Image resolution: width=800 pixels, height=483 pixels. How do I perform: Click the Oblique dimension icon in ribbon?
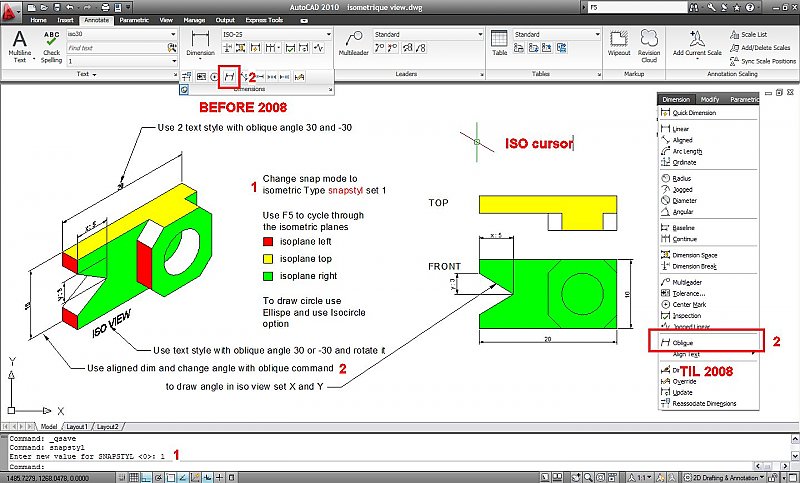(x=229, y=77)
